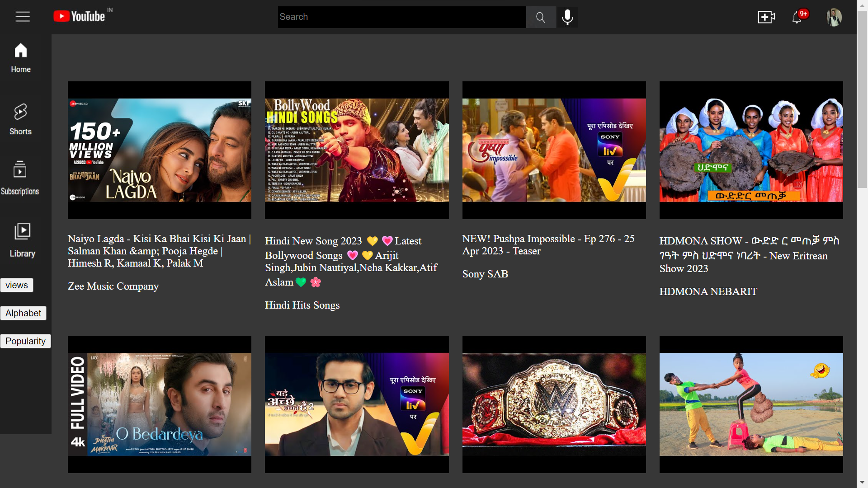
Task: Open Library in sidebar
Action: 22,240
